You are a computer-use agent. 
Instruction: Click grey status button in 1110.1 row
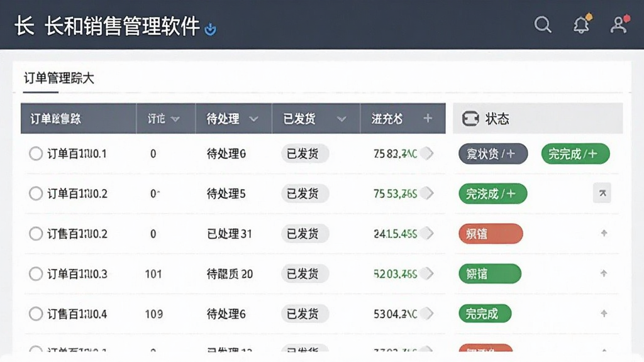tap(493, 154)
